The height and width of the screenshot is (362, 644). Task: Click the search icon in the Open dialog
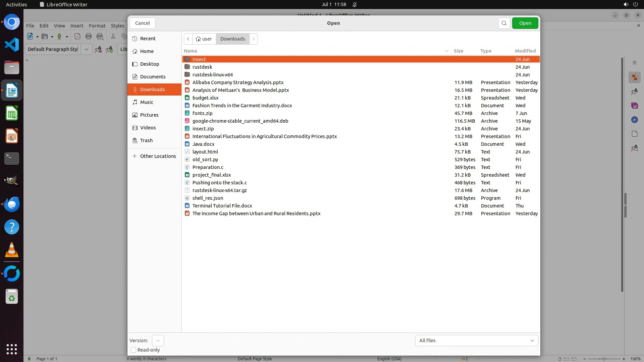click(x=504, y=23)
